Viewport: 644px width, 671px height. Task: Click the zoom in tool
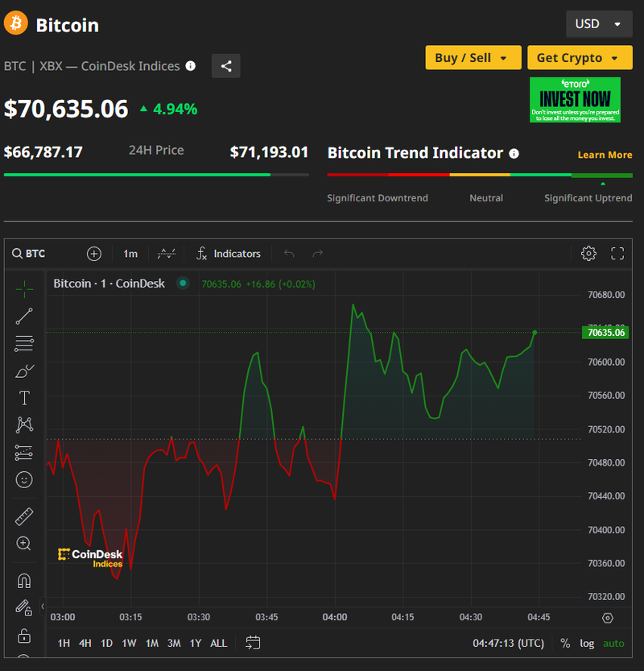24,544
